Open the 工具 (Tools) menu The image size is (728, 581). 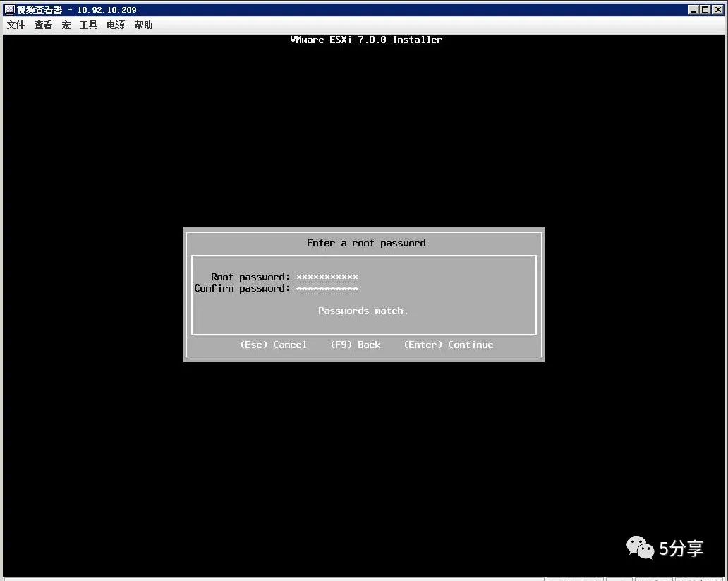87,25
